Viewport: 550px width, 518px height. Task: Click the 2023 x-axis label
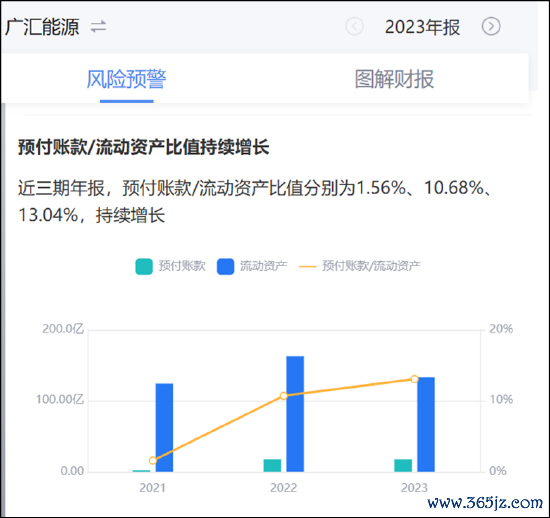point(414,488)
